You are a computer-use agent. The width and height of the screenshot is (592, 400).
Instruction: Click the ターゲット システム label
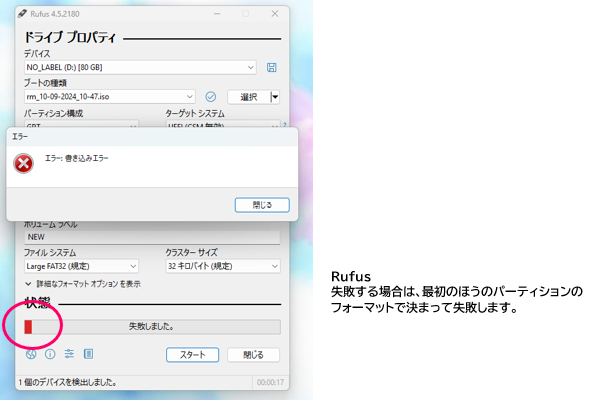tap(195, 114)
